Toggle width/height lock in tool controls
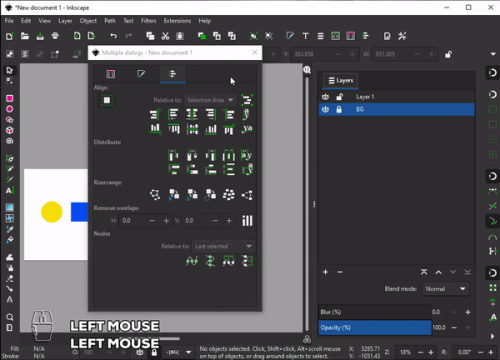500x360 pixels. (448, 54)
